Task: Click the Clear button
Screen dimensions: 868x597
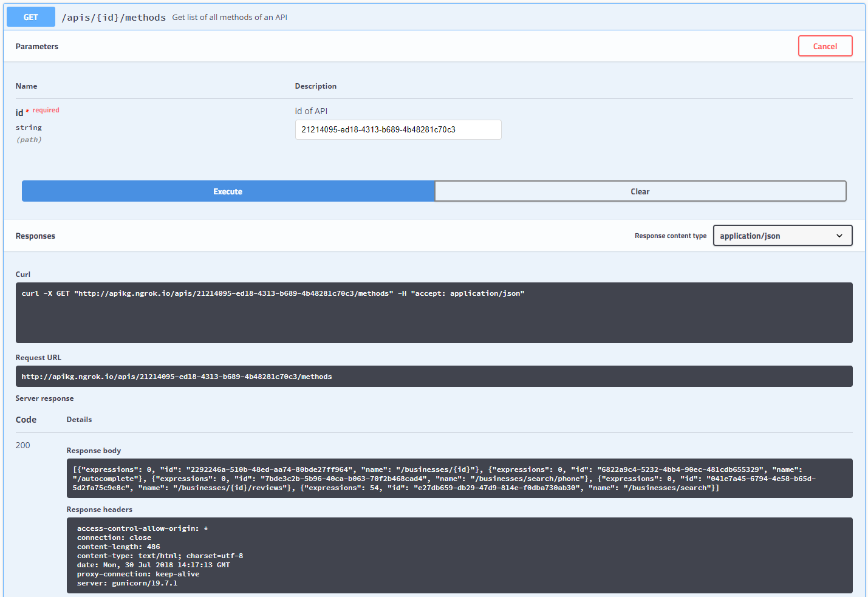Action: (x=640, y=191)
